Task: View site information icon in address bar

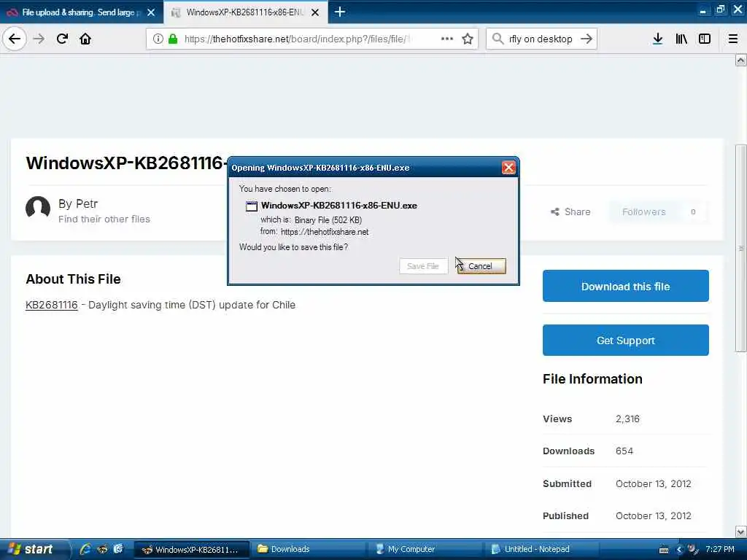Action: click(x=158, y=39)
